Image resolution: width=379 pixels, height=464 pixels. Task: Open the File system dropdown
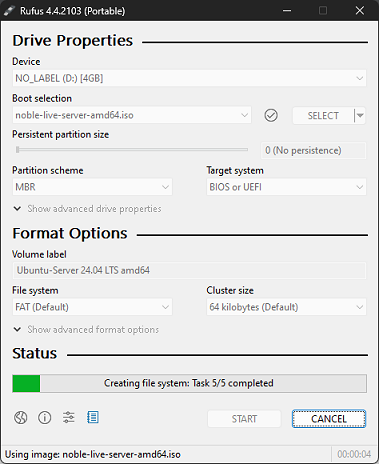(x=92, y=307)
